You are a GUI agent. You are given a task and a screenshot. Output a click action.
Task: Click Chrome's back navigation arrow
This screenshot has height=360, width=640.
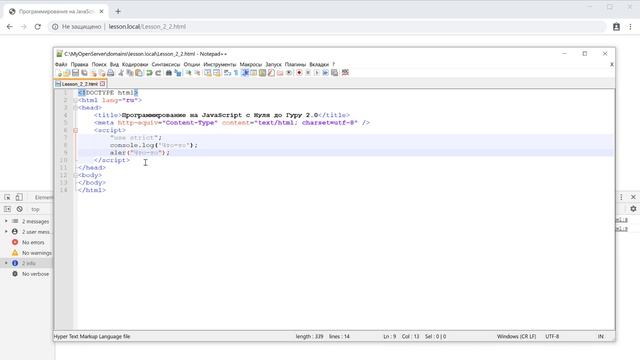click(x=10, y=27)
